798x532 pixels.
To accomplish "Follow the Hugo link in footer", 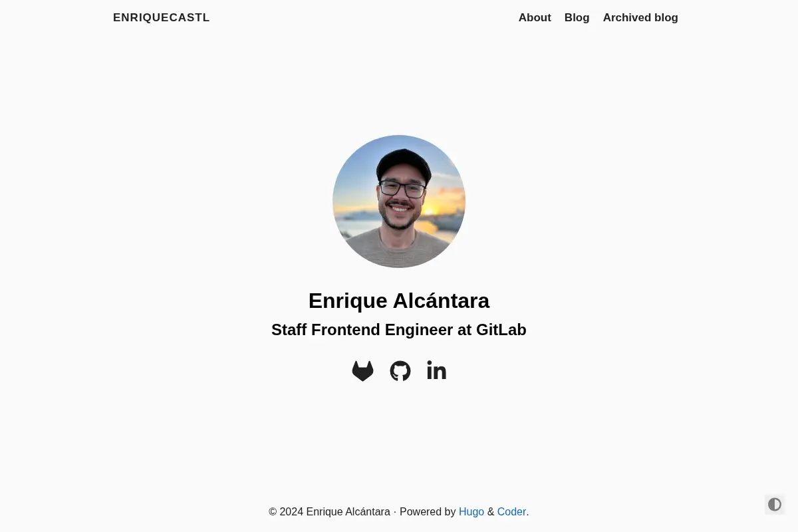I will (471, 511).
